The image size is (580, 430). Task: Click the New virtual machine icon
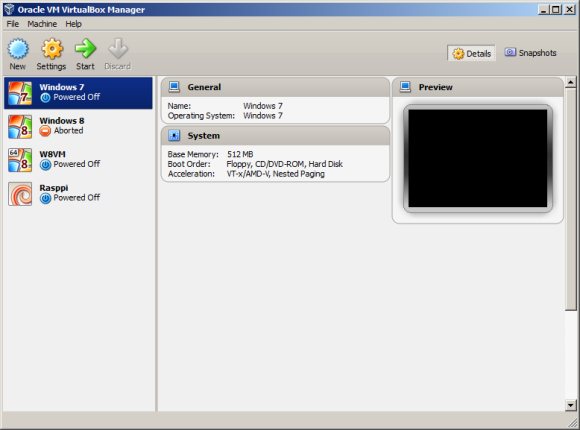click(18, 49)
